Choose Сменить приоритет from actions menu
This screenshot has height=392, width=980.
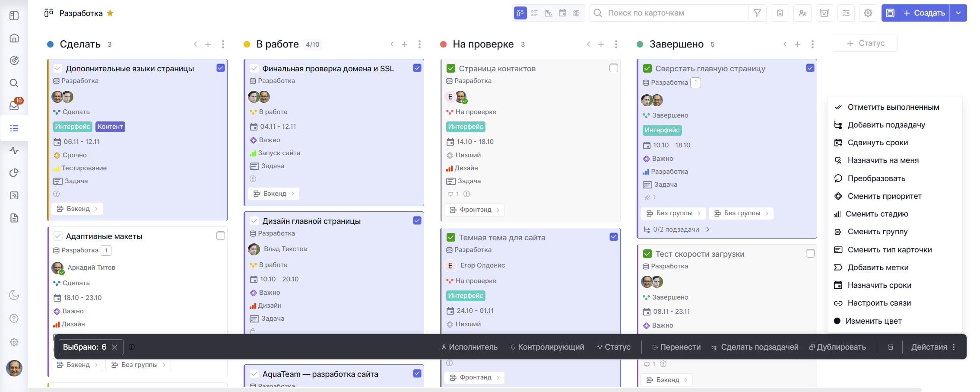884,196
